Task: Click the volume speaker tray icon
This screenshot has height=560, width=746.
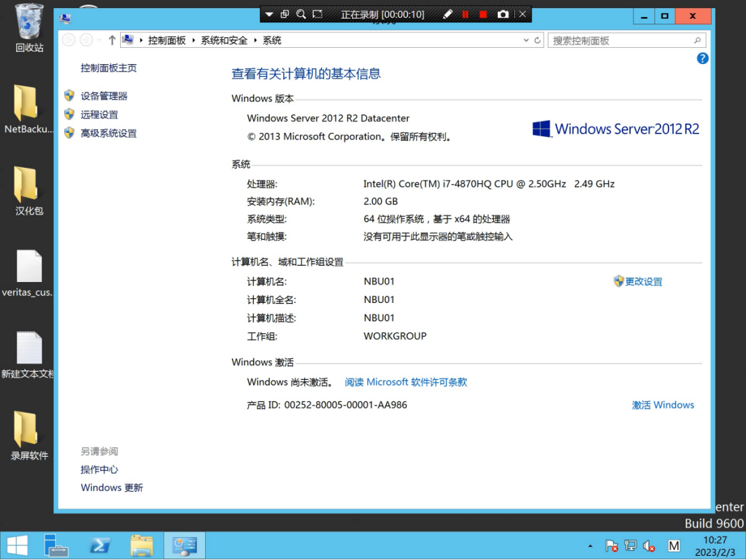Action: [x=649, y=546]
